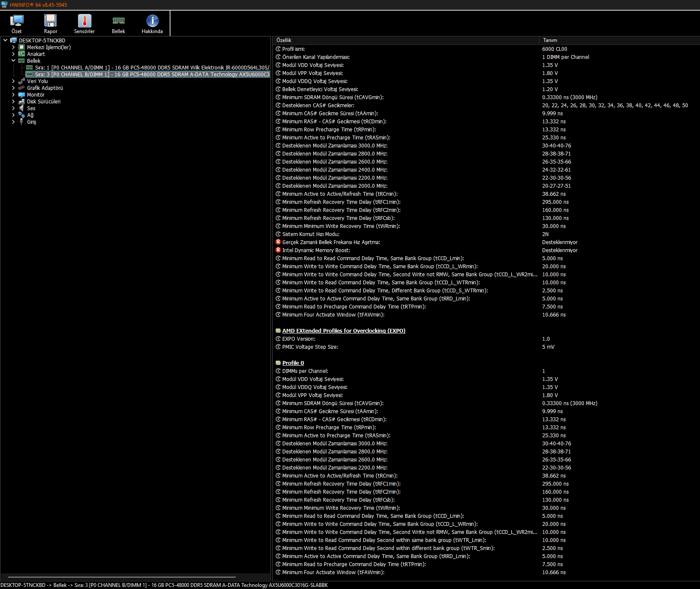Select the Grafik Adaptörü tree item
The width and height of the screenshot is (700, 589).
(45, 88)
